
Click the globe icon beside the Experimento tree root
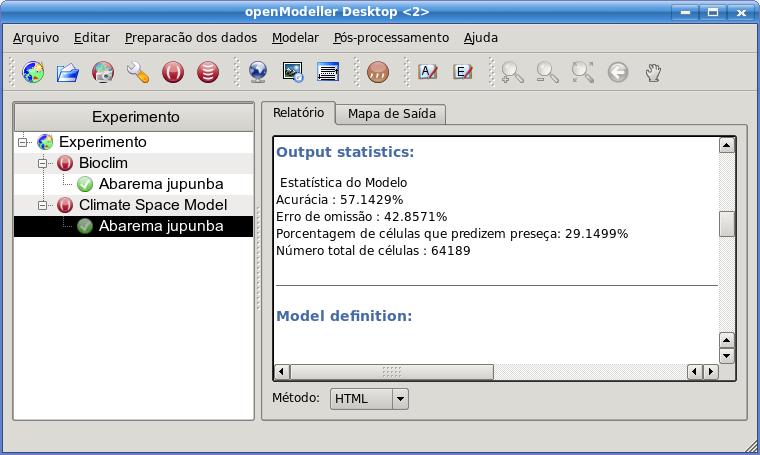pyautogui.click(x=45, y=142)
